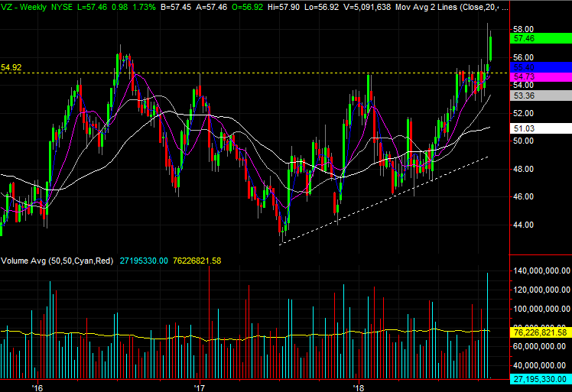Click the high value Hi=57.90

click(284, 7)
